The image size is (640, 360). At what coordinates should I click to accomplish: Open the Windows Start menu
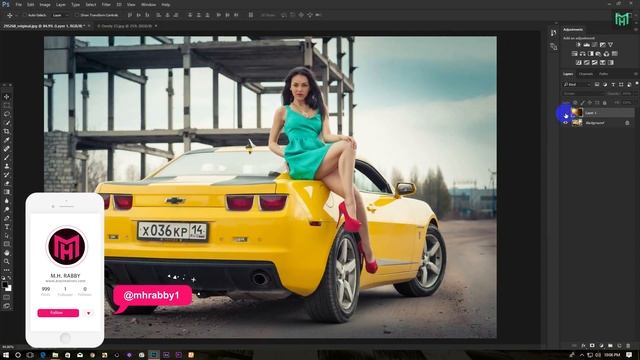click(6, 355)
